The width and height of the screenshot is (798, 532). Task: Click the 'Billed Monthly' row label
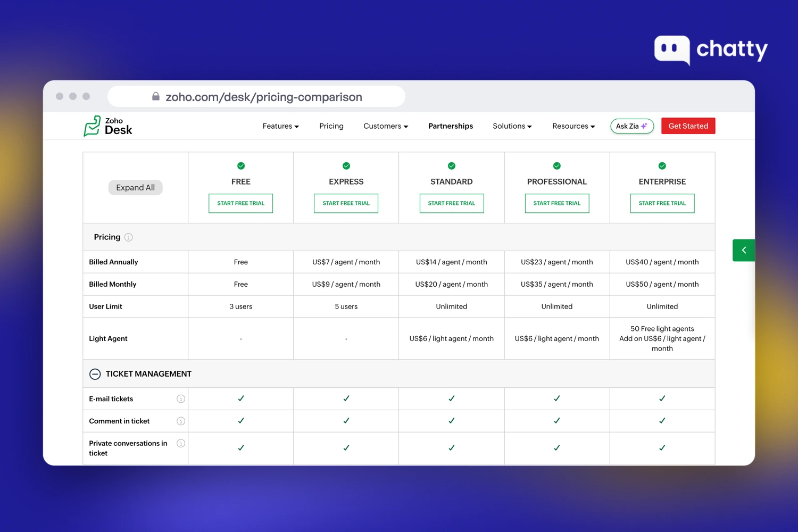pyautogui.click(x=113, y=285)
